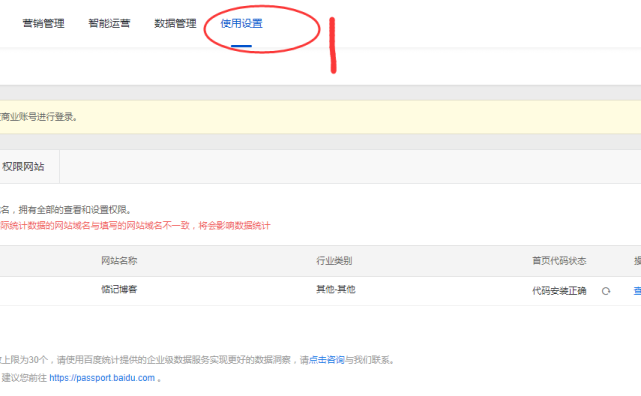The height and width of the screenshot is (396, 641).
Task: Click the 网站名称 column header
Action: [x=119, y=261]
